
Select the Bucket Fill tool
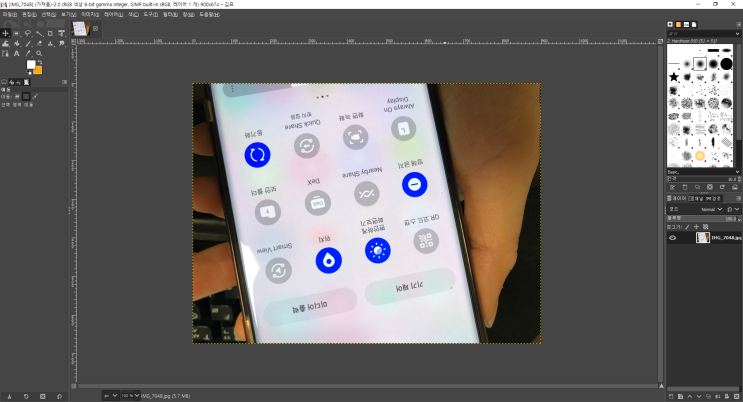point(17,44)
